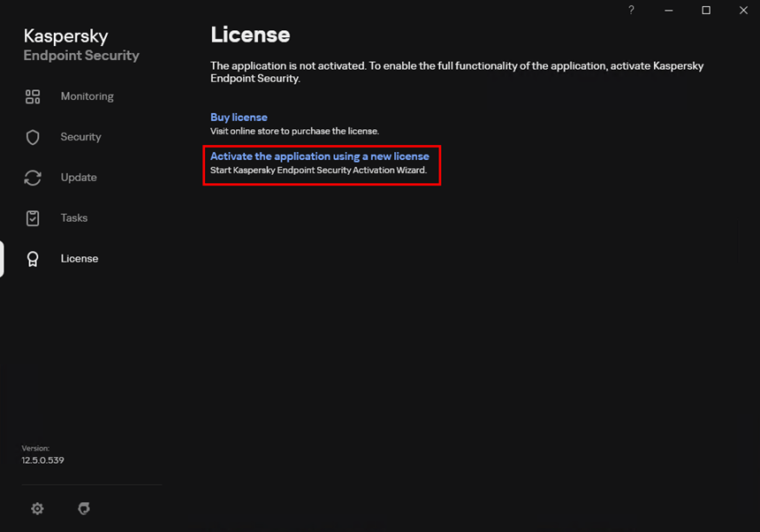
Task: Click the version number 12.5.0.539
Action: point(42,460)
